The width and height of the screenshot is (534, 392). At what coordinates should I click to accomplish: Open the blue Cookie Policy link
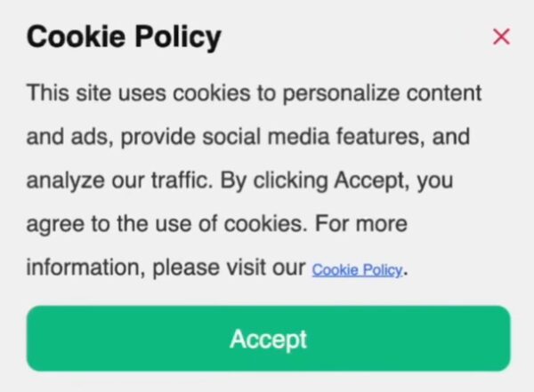point(357,270)
